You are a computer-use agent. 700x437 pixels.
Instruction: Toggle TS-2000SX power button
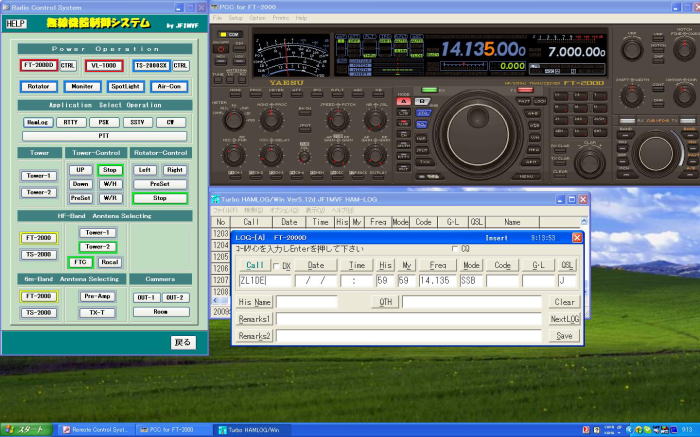click(151, 66)
